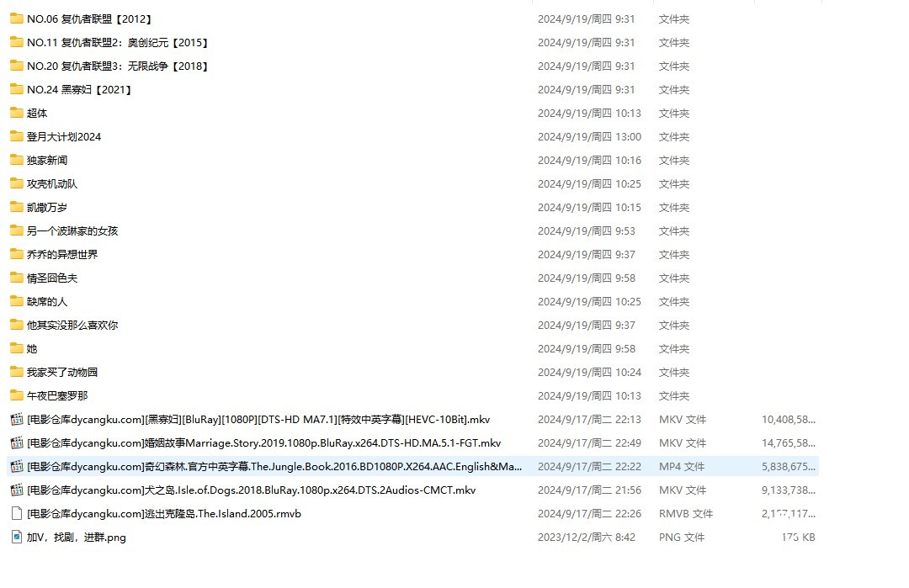
Task: Click the 登月大计划2024 folder icon
Action: [x=17, y=136]
